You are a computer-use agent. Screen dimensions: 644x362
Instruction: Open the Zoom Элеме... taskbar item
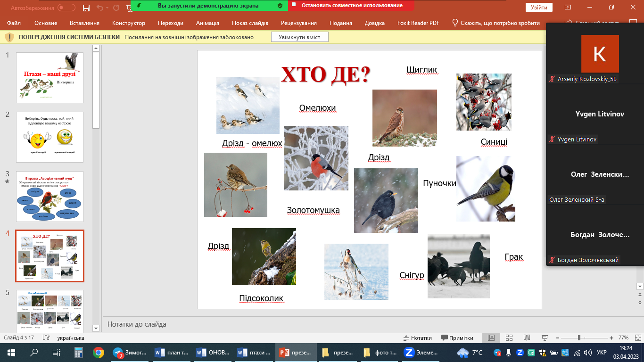421,352
